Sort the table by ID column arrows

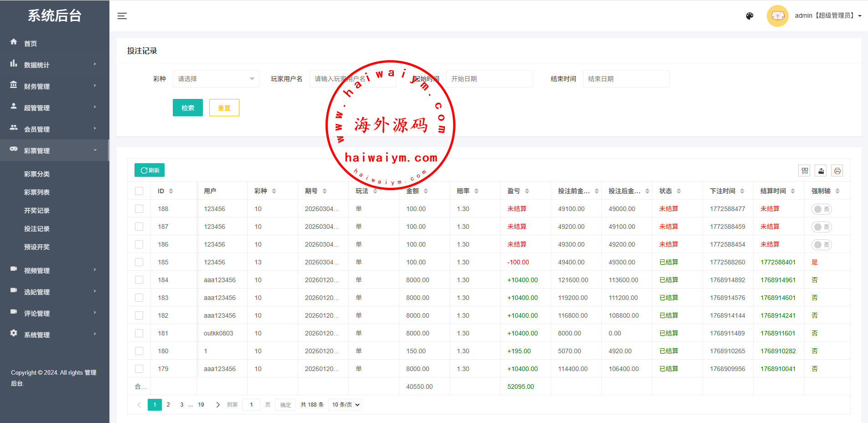(171, 191)
